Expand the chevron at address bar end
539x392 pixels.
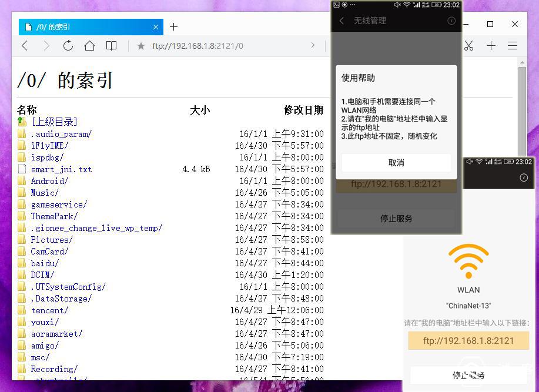(313, 46)
